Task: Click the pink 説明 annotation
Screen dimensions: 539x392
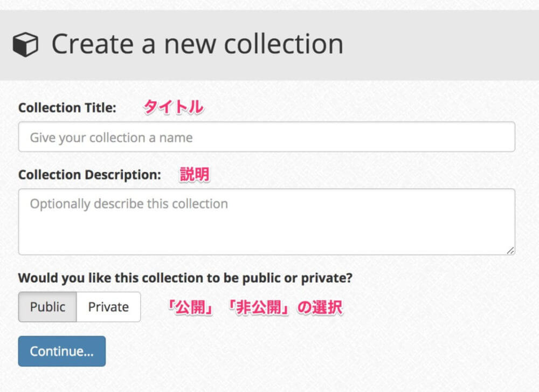Action: click(x=195, y=174)
